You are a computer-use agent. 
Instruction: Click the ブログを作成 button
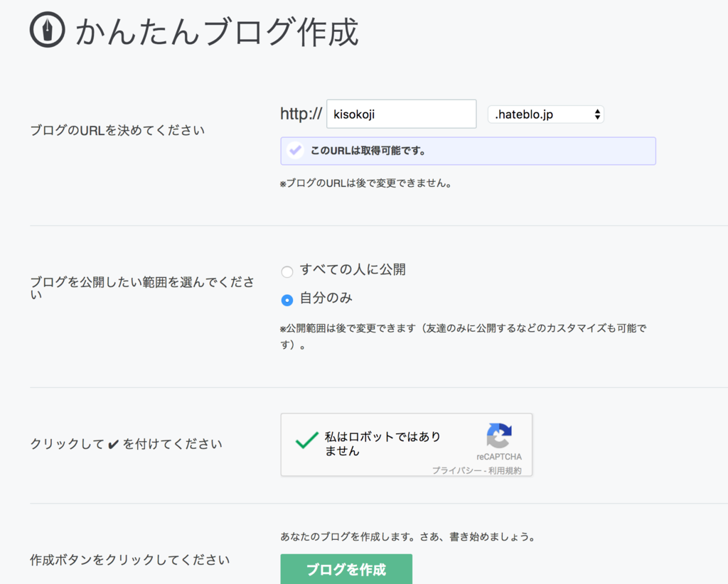pos(346,568)
